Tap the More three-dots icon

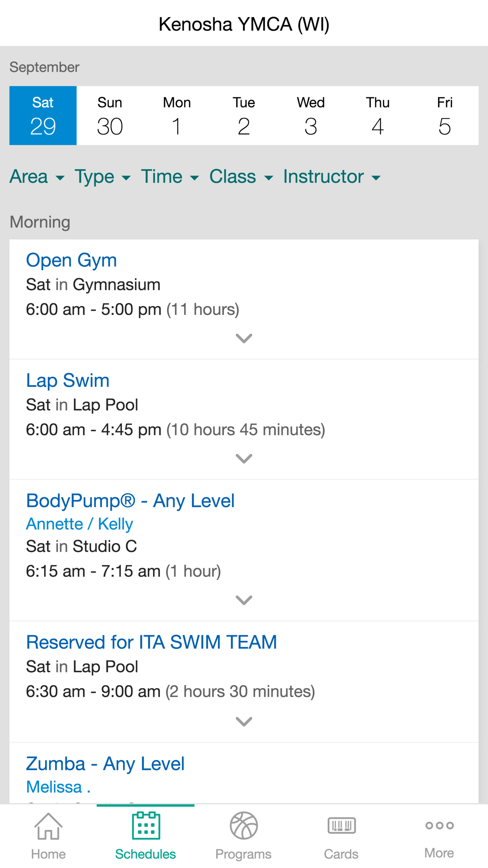coord(439,826)
